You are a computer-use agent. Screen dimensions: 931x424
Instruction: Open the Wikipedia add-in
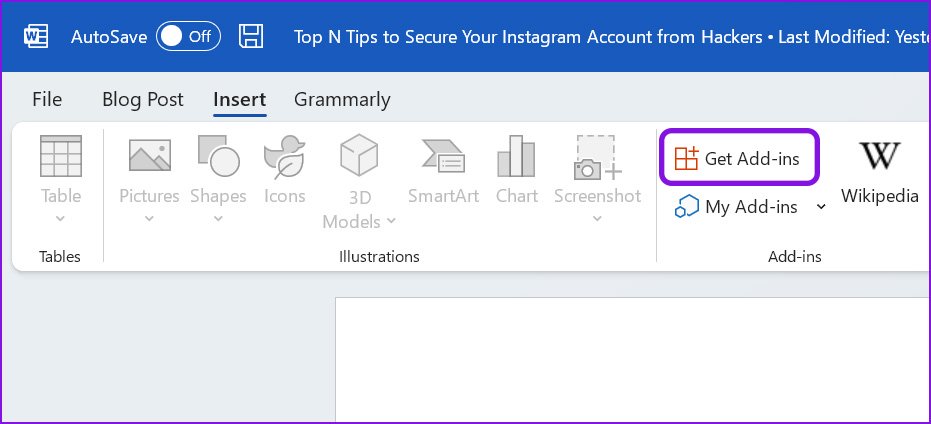[879, 173]
